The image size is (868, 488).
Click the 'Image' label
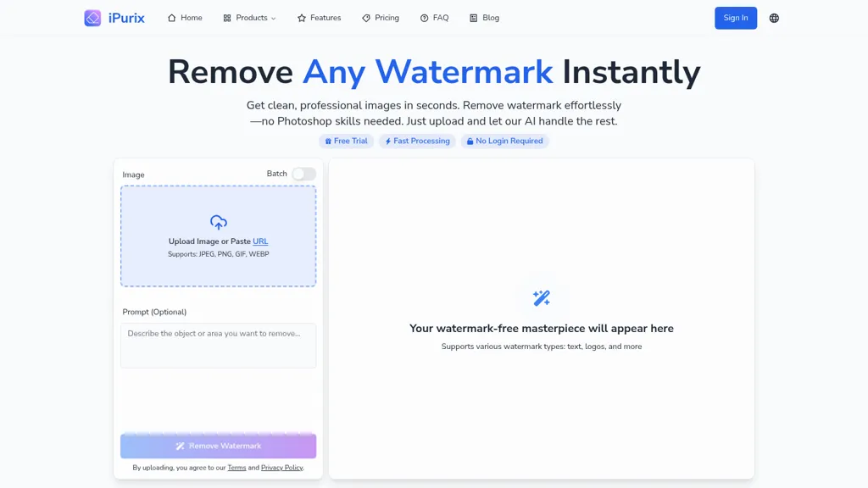pyautogui.click(x=133, y=175)
